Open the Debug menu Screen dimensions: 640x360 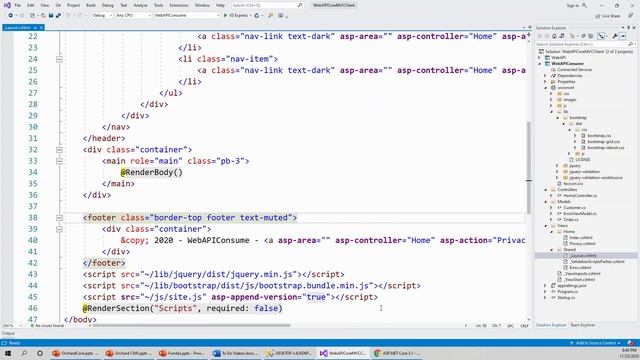pos(108,5)
